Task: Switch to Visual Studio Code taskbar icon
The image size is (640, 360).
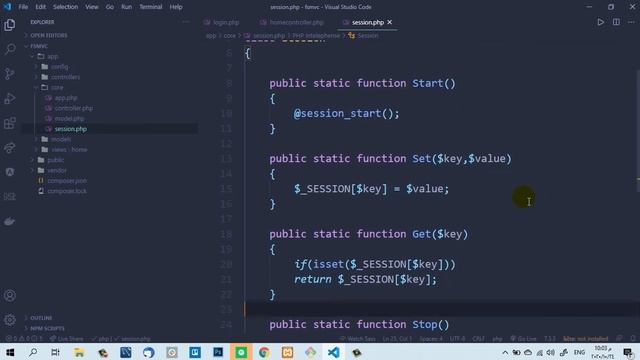Action: 334,352
